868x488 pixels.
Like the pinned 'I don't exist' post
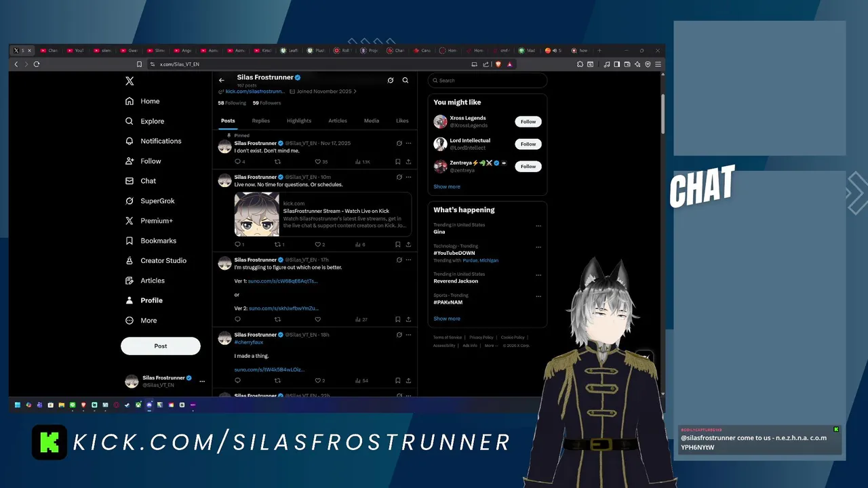pos(317,162)
